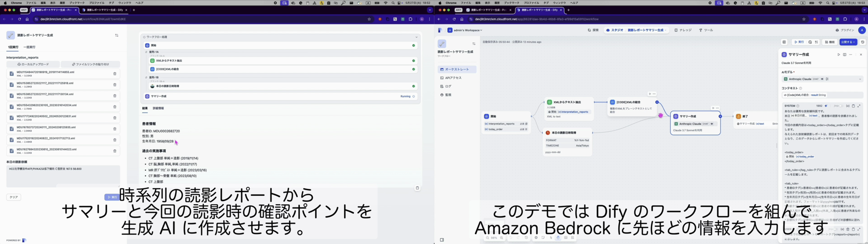
Task: Delete MDU1627684320230810_20230810144023.xml file
Action: pos(115,151)
